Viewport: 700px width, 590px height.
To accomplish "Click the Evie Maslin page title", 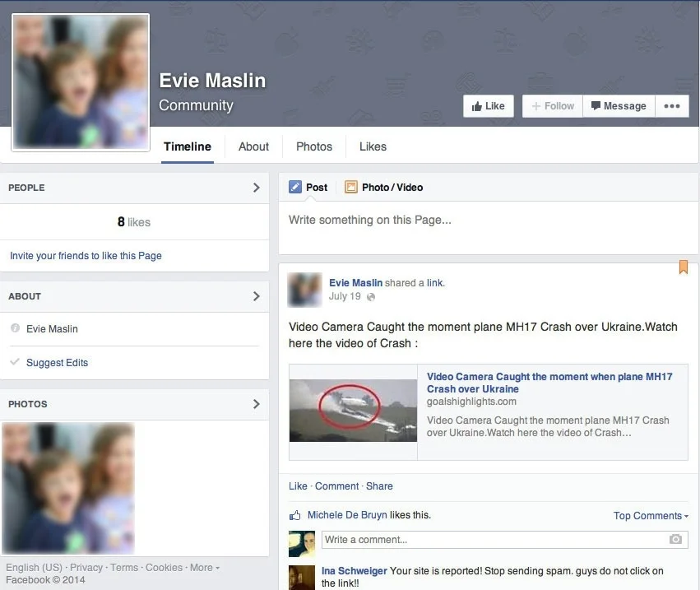I will click(212, 81).
